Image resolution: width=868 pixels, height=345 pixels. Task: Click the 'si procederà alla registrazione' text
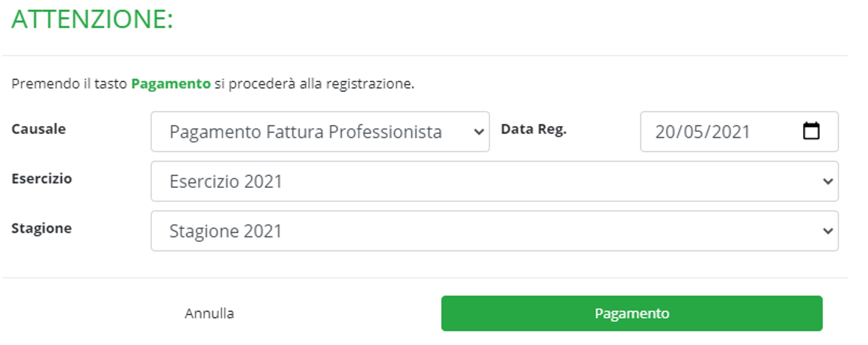314,84
